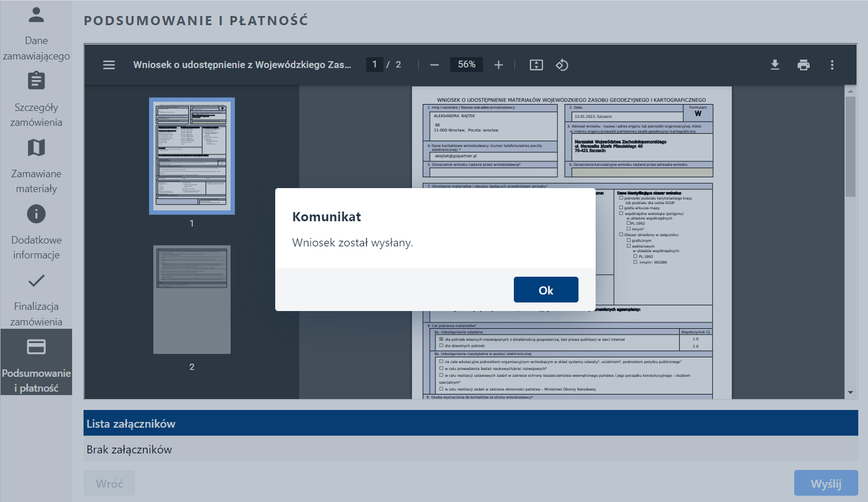Select page 1 thumbnail
The width and height of the screenshot is (868, 502).
click(192, 156)
